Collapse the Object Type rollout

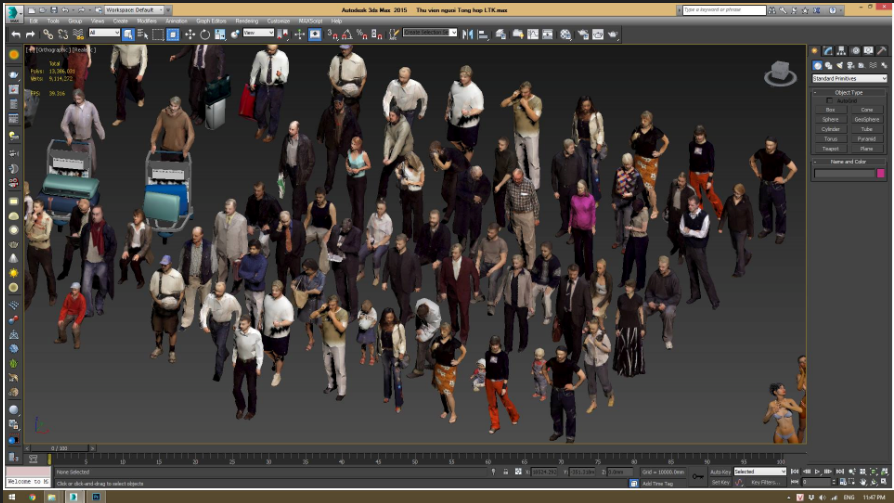[x=849, y=92]
